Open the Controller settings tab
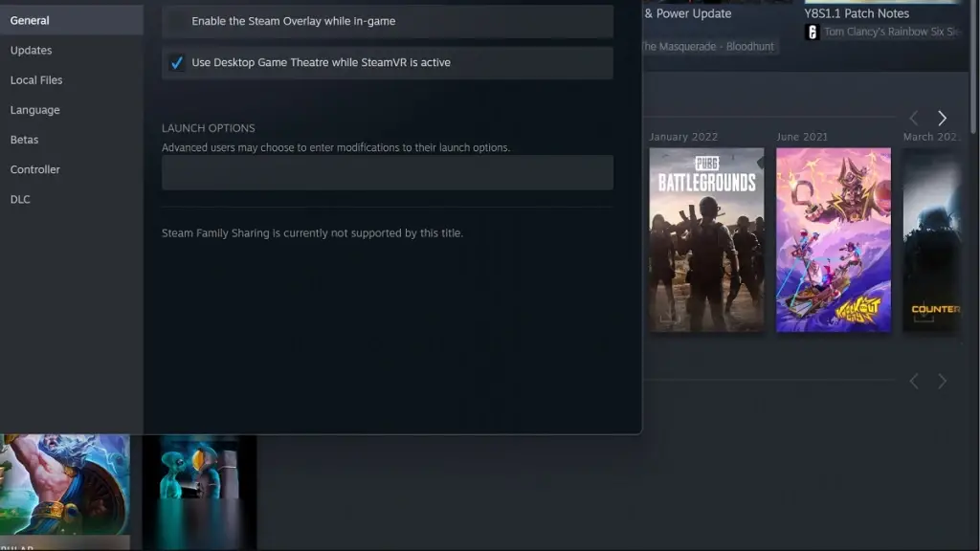 tap(35, 169)
